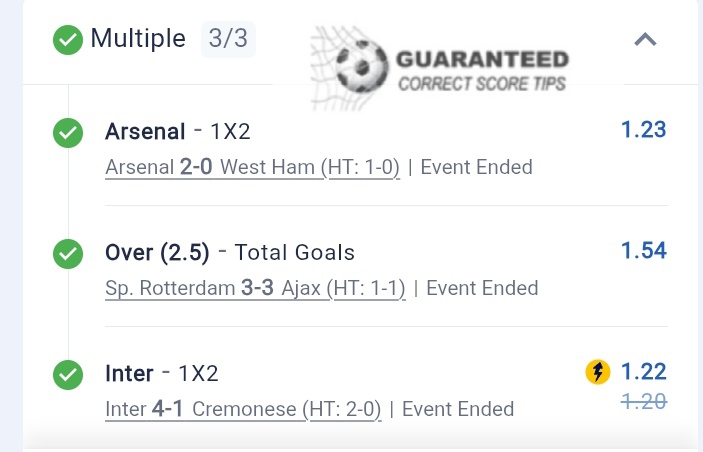Screen dimensions: 703x452
Task: Click the yellow lightning boost icon
Action: pos(598,373)
